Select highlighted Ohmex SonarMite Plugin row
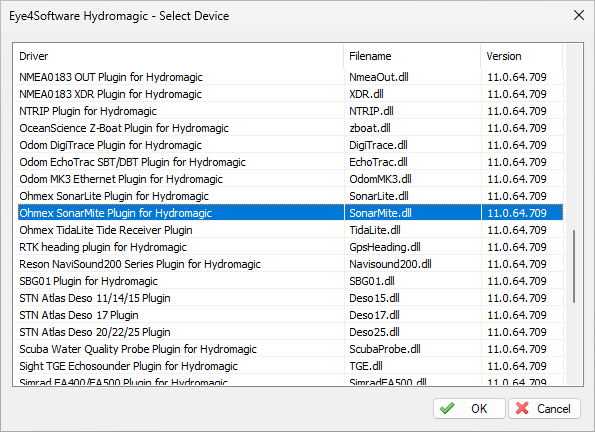This screenshot has height=432, width=595. (290, 213)
